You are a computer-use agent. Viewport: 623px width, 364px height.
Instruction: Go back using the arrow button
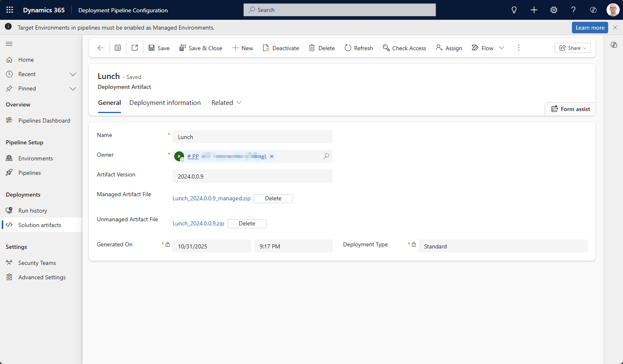click(x=100, y=48)
